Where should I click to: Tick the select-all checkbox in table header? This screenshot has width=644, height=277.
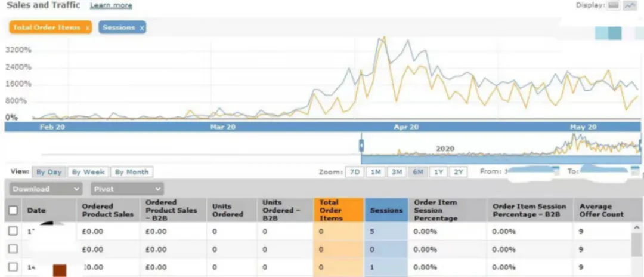(x=13, y=210)
